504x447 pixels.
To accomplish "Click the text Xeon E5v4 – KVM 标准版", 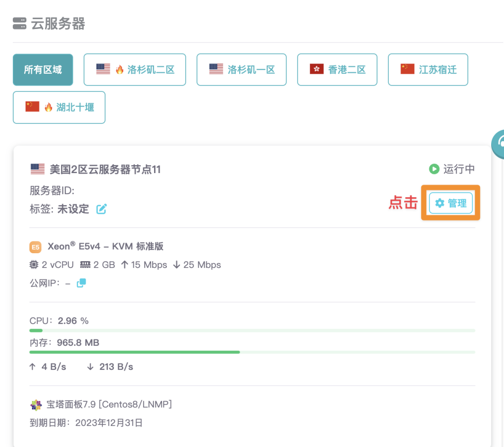I will tap(106, 246).
